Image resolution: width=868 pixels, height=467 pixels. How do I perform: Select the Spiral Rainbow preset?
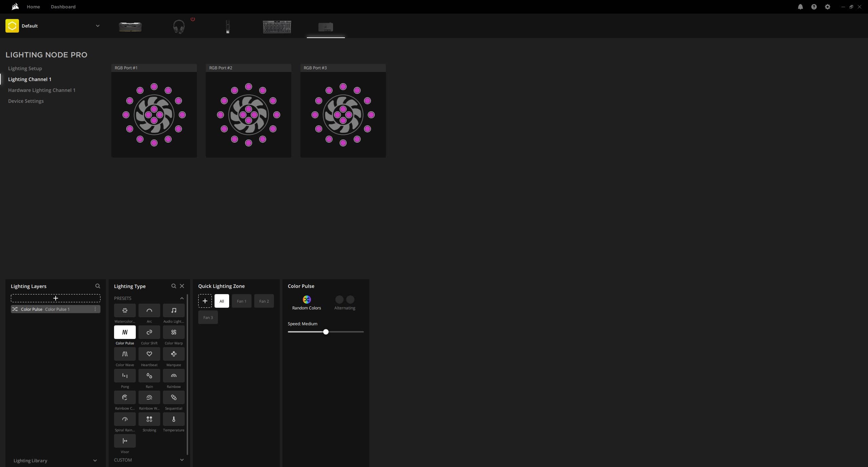125,419
